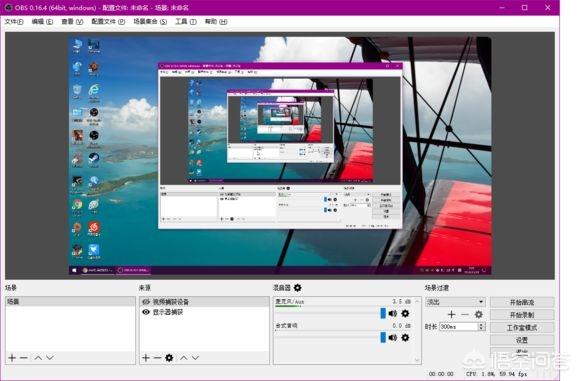Click the 工作室模式 button
This screenshot has height=381, width=580.
click(x=522, y=327)
